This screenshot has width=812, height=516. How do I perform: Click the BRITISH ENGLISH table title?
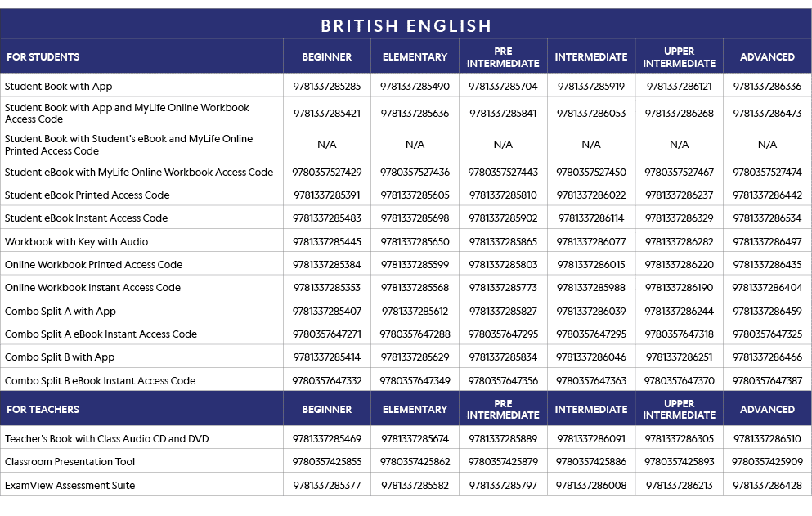pyautogui.click(x=406, y=25)
